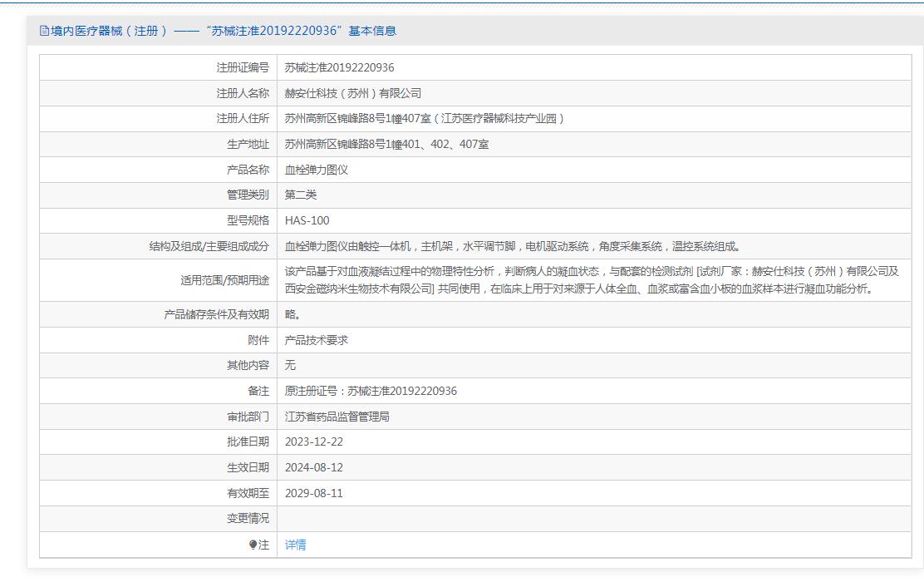Open the 详情 link

click(295, 545)
